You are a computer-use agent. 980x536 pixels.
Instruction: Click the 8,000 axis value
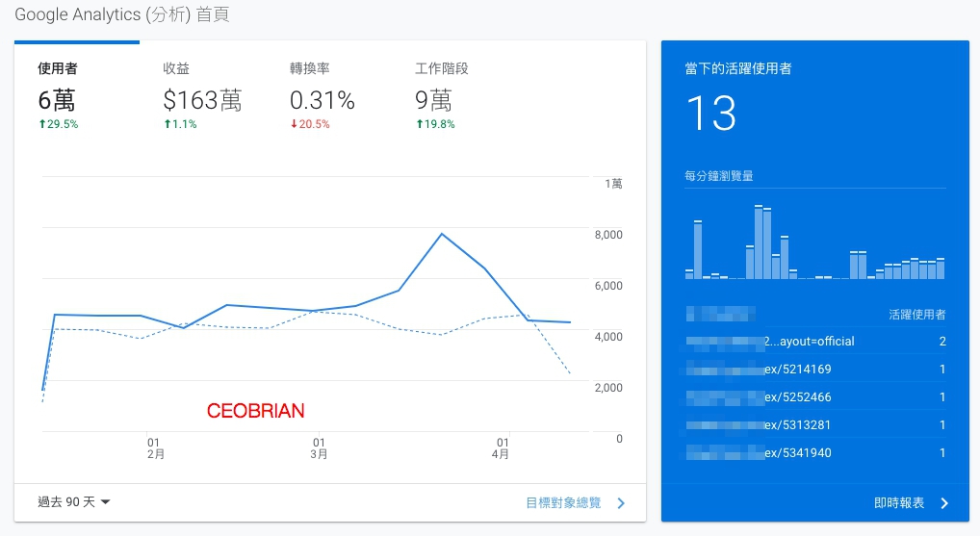click(608, 235)
